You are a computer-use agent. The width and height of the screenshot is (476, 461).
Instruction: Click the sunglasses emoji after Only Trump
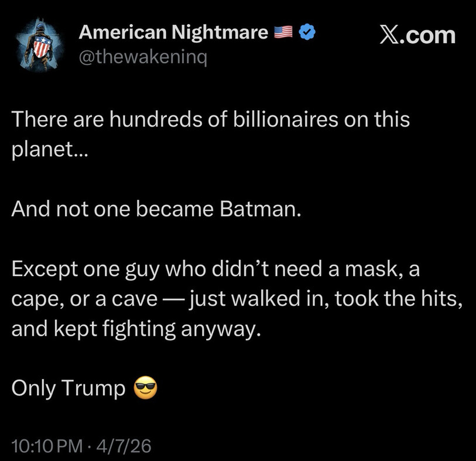(x=146, y=388)
